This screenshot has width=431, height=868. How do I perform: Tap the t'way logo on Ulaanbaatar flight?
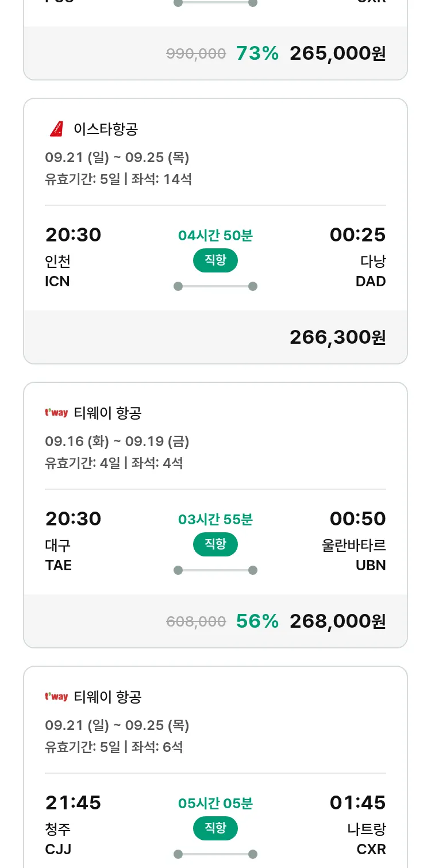[x=56, y=413]
